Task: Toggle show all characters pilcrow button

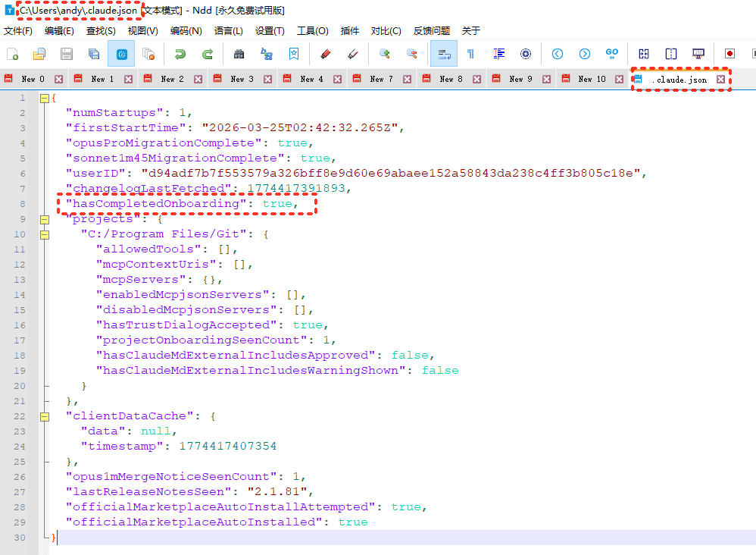Action: click(470, 54)
